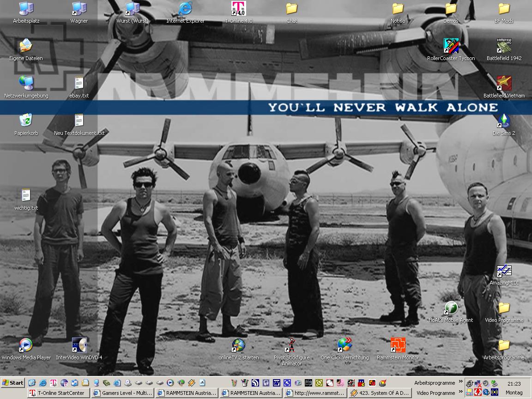Launch T-Online from the Quick Launch bar
The height and width of the screenshot is (399, 532).
pos(53,383)
